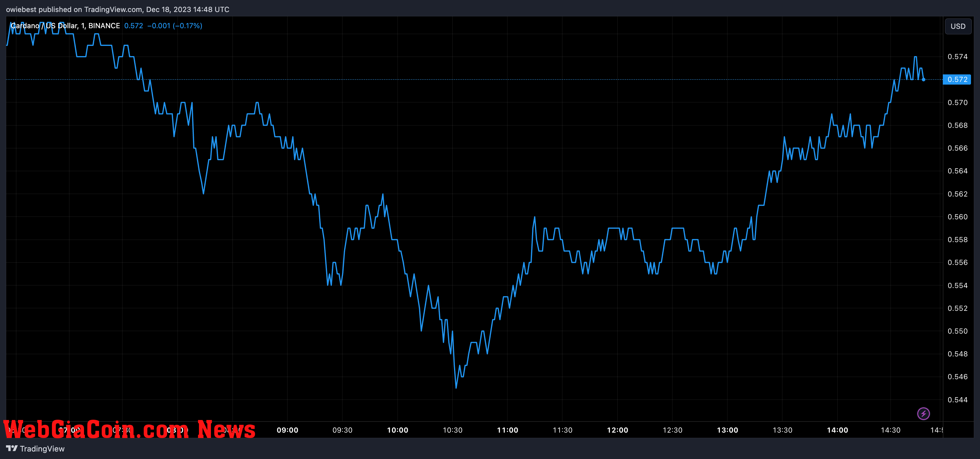The image size is (980, 459).
Task: Click the 0.552 price axis label
Action: (x=957, y=308)
